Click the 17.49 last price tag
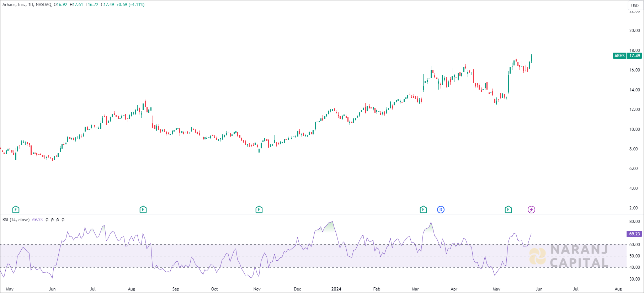Image resolution: width=644 pixels, height=293 pixels. click(634, 56)
